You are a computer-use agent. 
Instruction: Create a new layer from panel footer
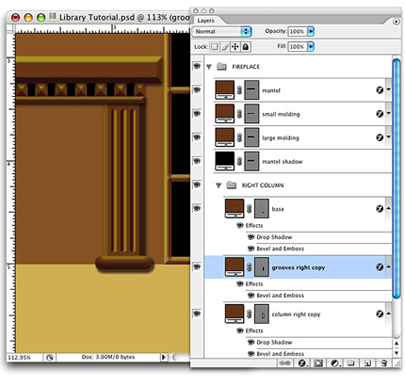coord(367,363)
